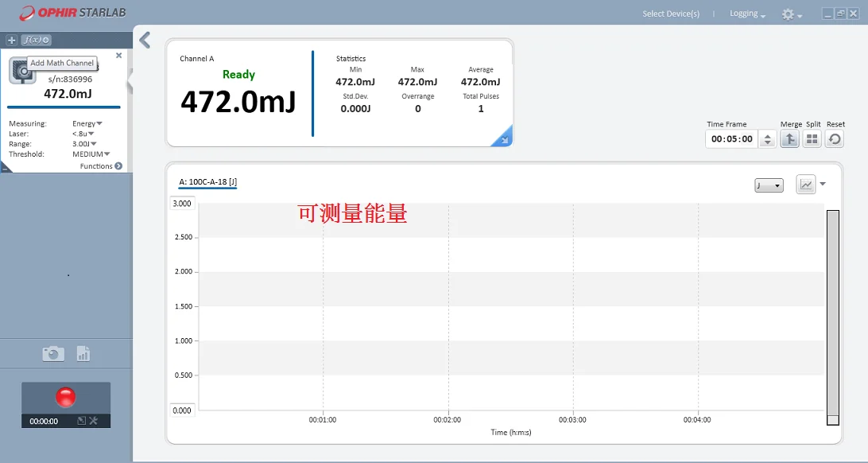Open the Logging menu
The image size is (868, 463).
[x=747, y=14]
